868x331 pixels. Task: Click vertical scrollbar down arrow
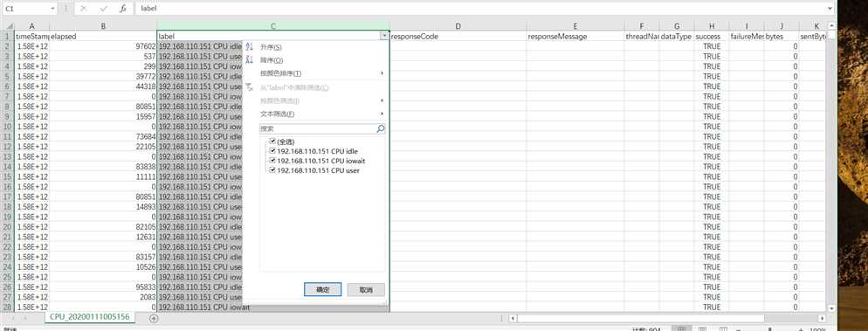coord(831,307)
